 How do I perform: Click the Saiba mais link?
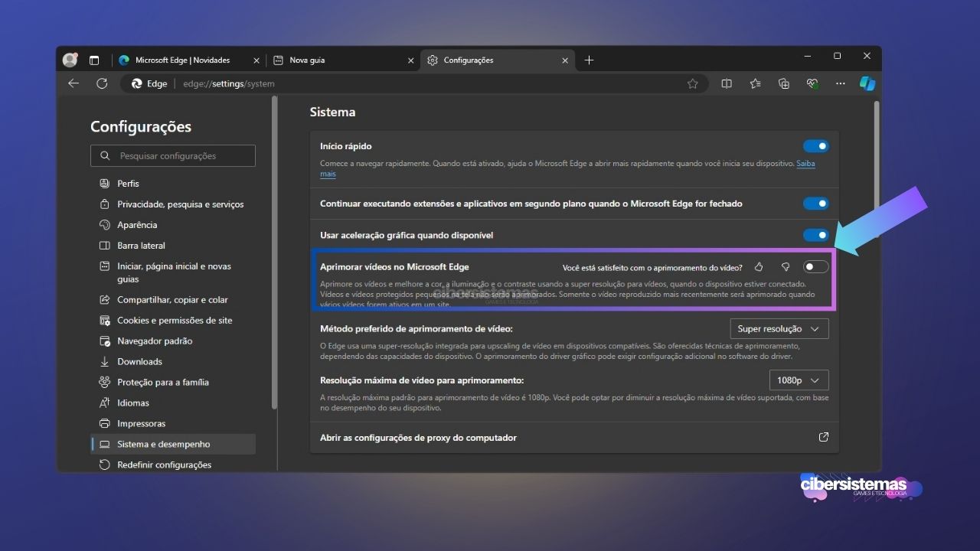(x=805, y=164)
